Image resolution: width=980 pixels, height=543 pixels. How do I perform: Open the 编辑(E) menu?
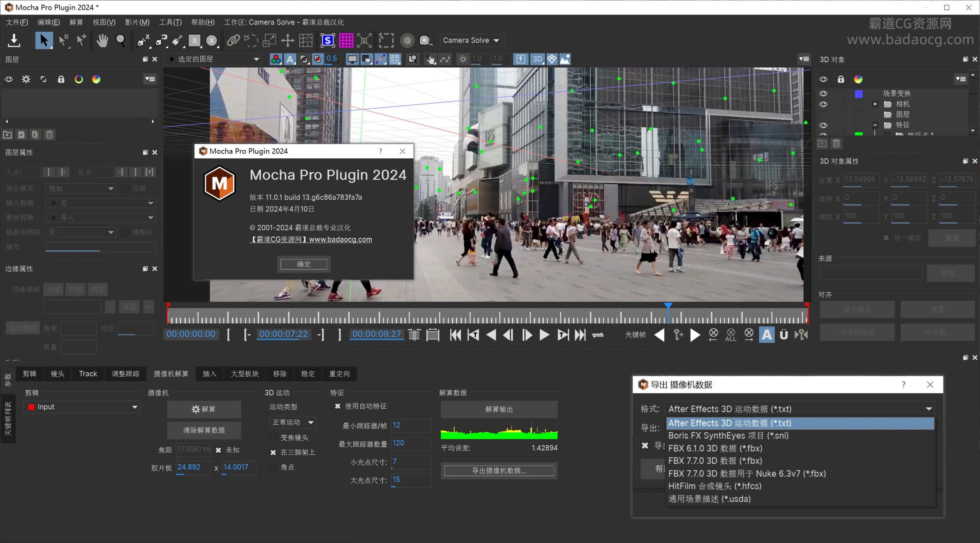(49, 22)
